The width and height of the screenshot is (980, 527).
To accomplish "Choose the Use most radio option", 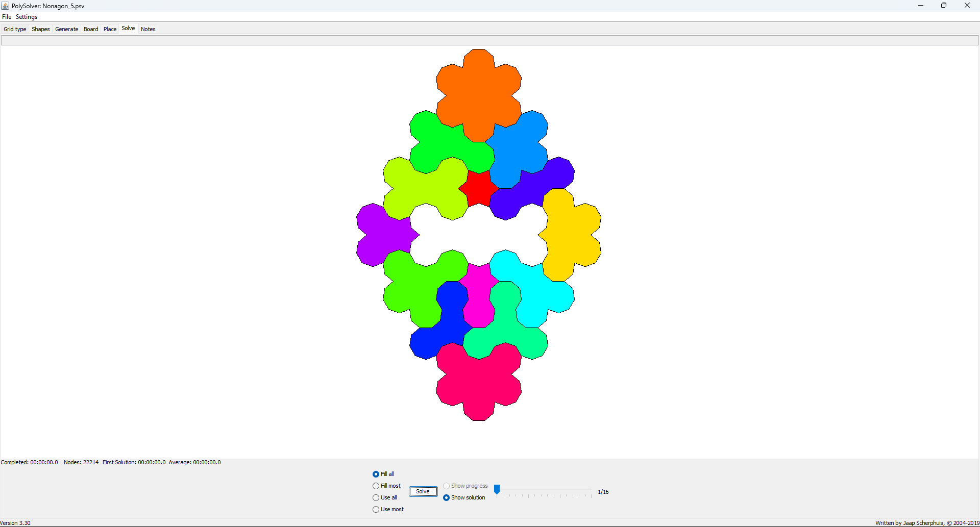I will pos(388,509).
